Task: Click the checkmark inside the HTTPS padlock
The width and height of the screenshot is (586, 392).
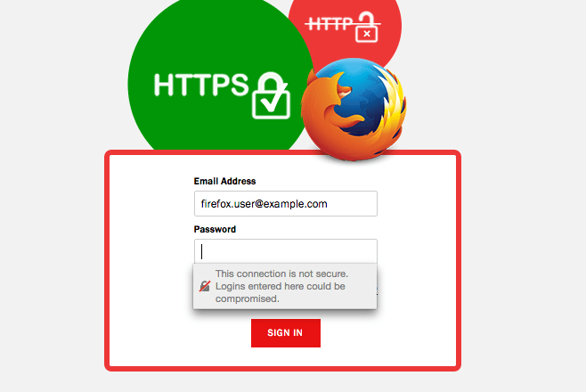Action: point(273,102)
